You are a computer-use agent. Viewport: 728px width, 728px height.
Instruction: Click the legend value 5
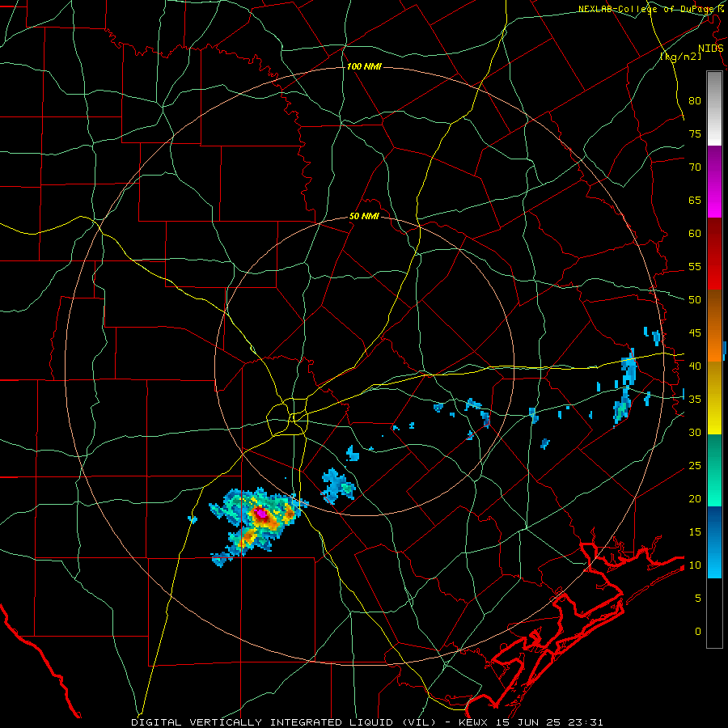click(698, 598)
